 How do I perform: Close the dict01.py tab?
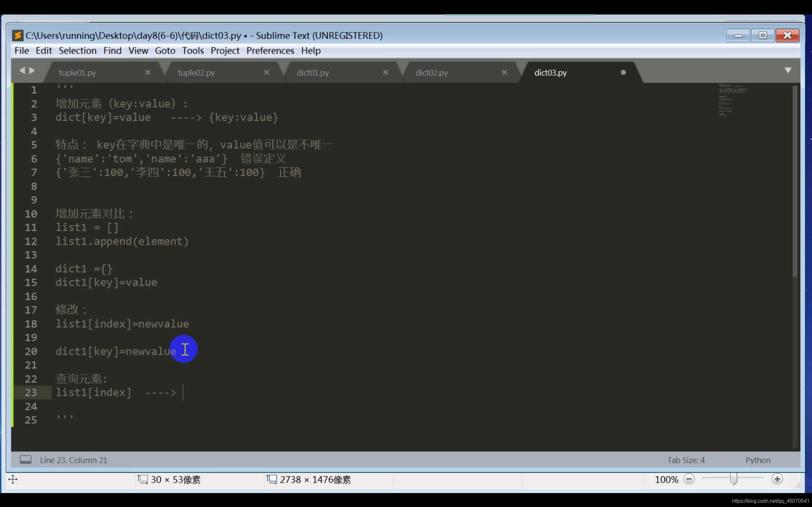pyautogui.click(x=385, y=73)
